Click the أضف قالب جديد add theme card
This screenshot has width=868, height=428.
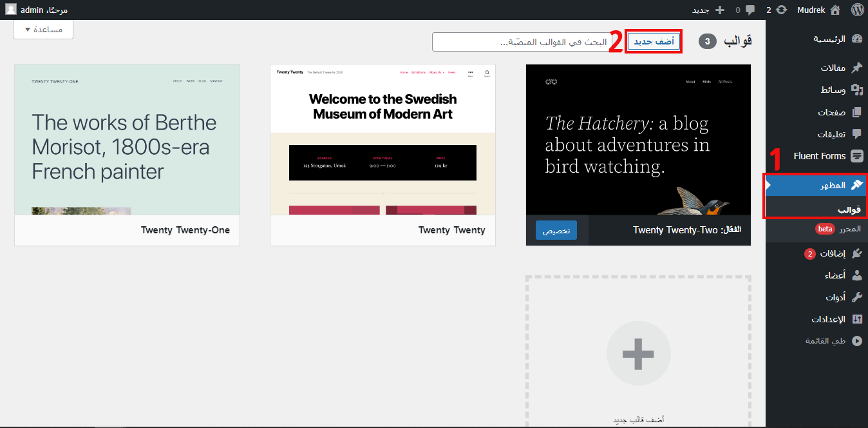click(638, 352)
